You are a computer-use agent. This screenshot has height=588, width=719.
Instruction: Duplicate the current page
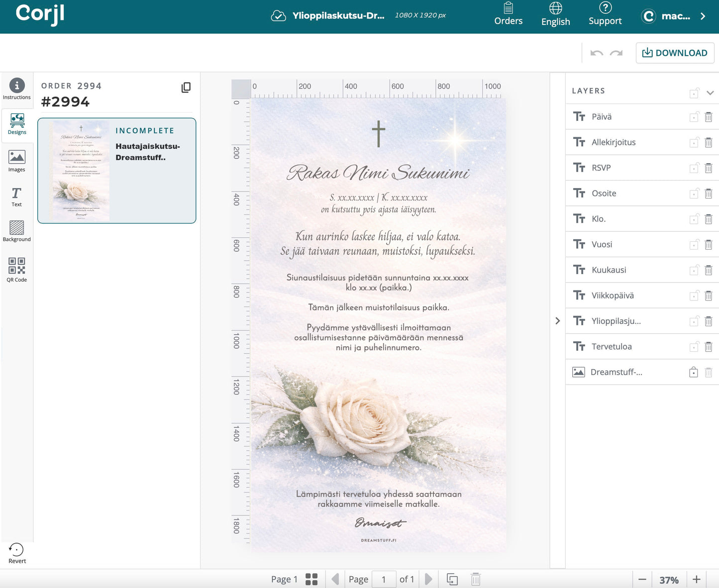(452, 579)
